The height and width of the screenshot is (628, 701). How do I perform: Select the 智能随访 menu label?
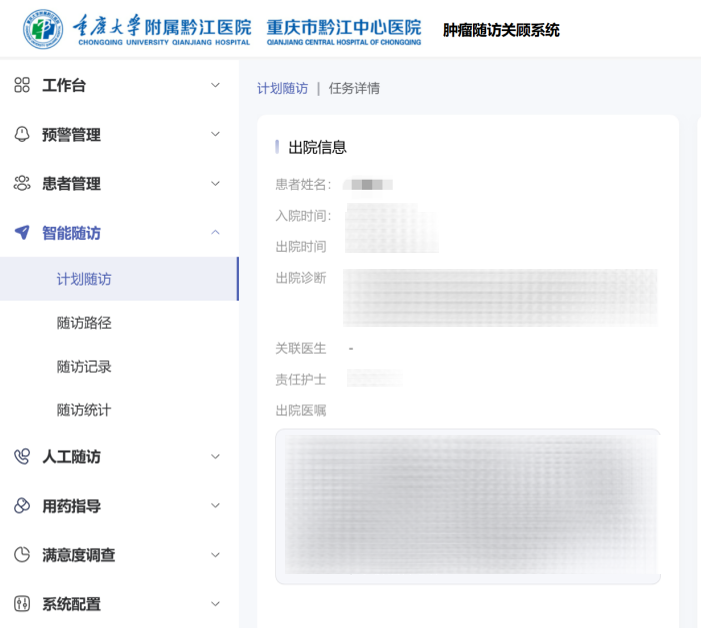pyautogui.click(x=72, y=233)
